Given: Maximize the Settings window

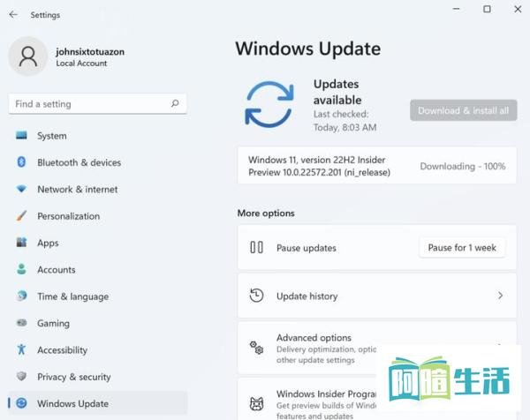Looking at the screenshot, I should pyautogui.click(x=487, y=9).
